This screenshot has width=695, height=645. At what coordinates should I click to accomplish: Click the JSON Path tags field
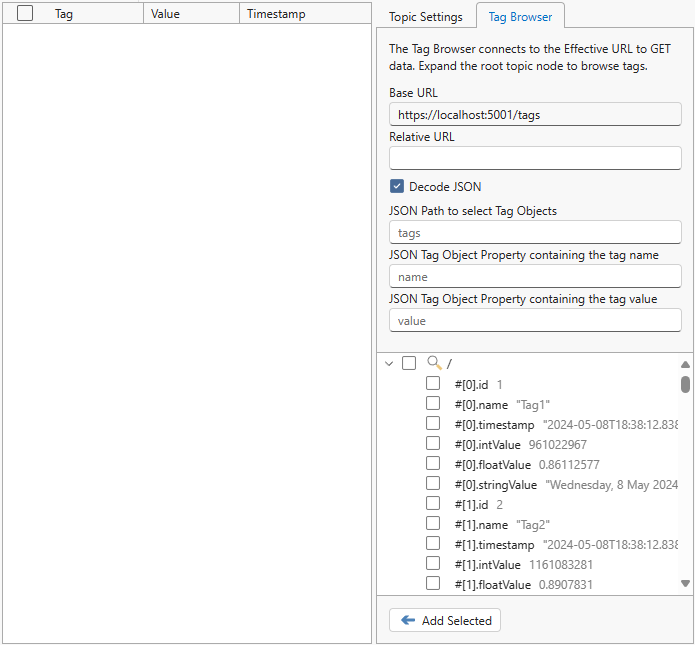pos(535,232)
